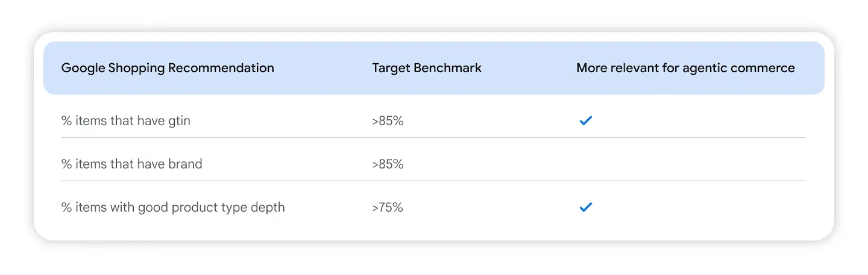
Task: Select the >85% benchmark in the brand row
Action: [388, 164]
